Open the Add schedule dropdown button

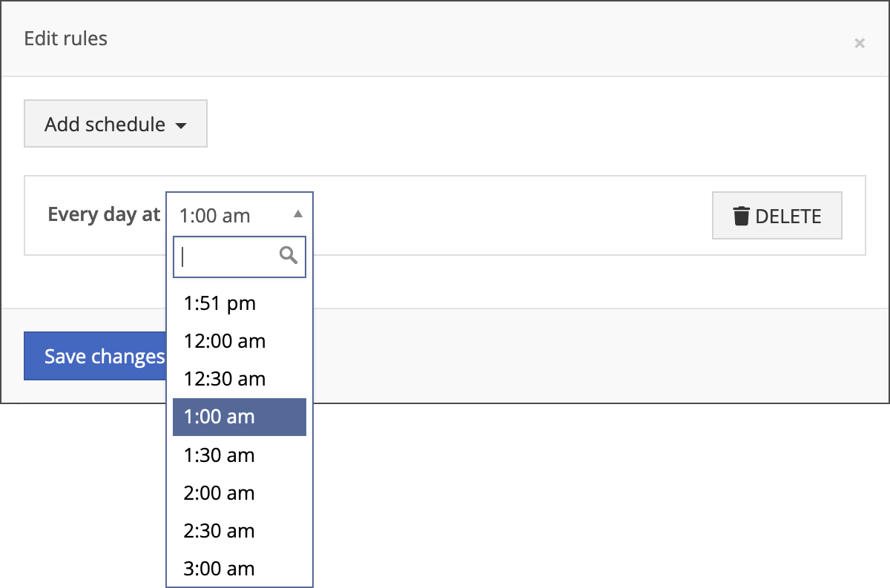coord(115,124)
